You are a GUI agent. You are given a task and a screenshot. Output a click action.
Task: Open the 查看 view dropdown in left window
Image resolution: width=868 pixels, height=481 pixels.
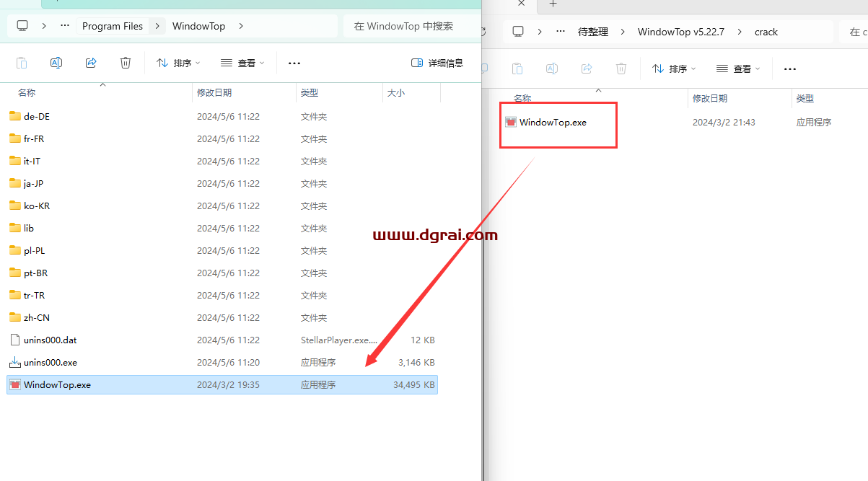coord(242,63)
